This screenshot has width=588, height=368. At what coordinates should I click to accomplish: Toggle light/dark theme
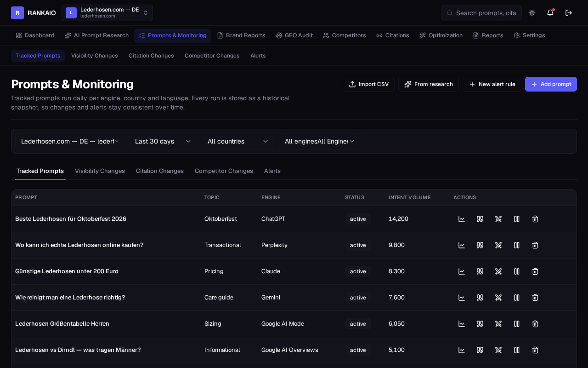point(532,13)
